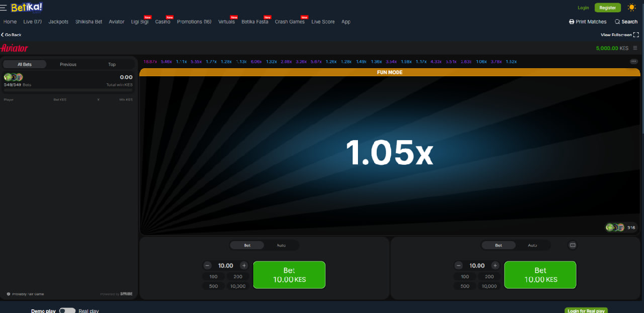Click the green Register button
This screenshot has width=644, height=313.
tap(608, 8)
